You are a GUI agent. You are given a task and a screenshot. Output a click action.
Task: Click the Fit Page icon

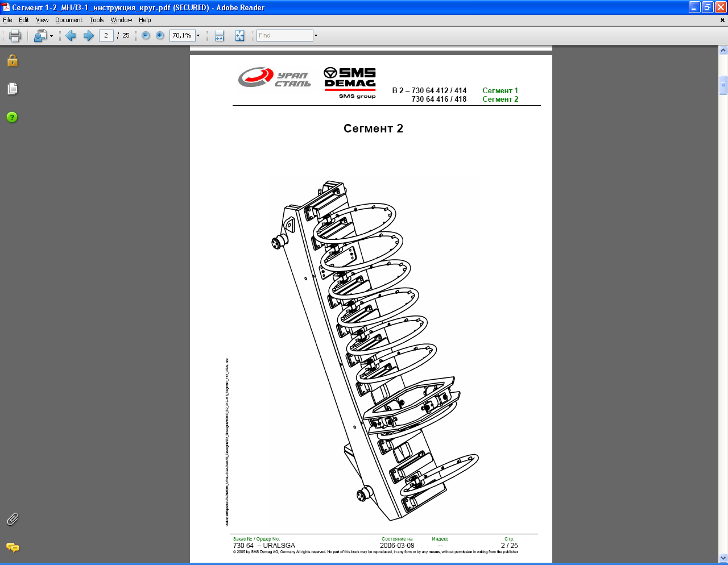click(239, 36)
